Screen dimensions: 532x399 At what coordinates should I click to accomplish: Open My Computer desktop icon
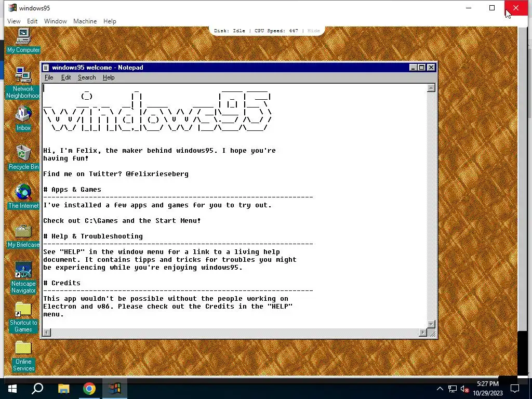[23, 41]
